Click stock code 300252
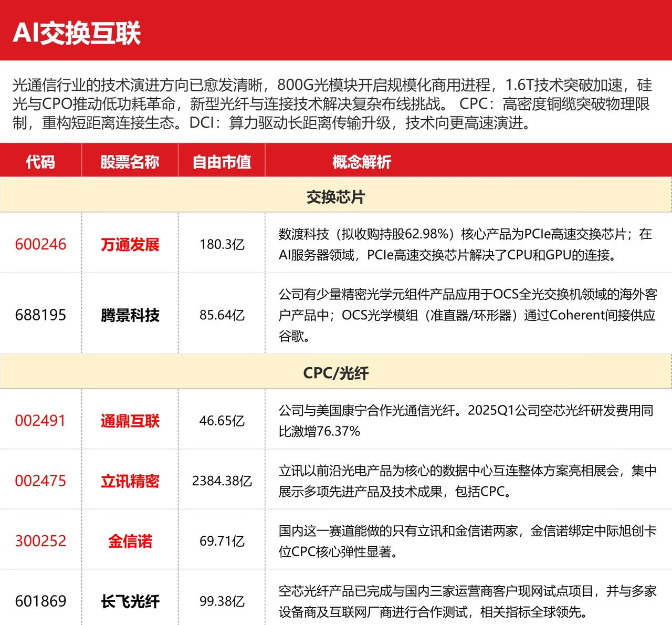This screenshot has height=625, width=672. point(40,541)
